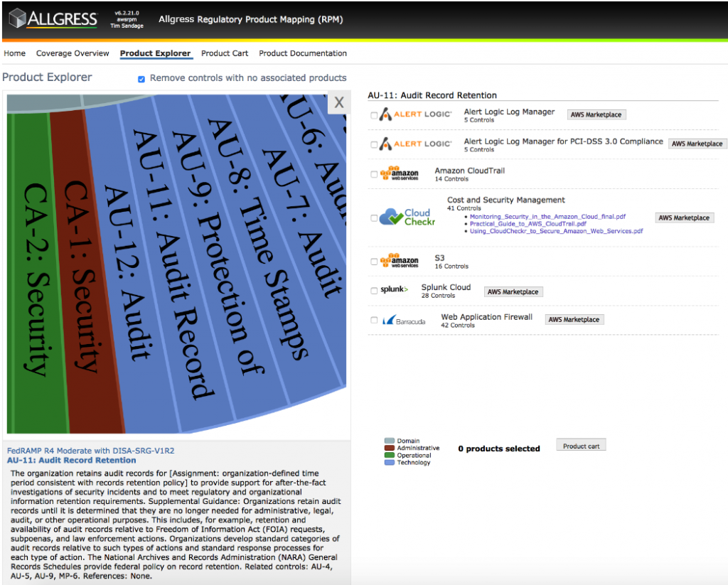Open AWS Marketplace for Splunk Cloud
Image resolution: width=728 pixels, height=585 pixels.
coord(513,291)
